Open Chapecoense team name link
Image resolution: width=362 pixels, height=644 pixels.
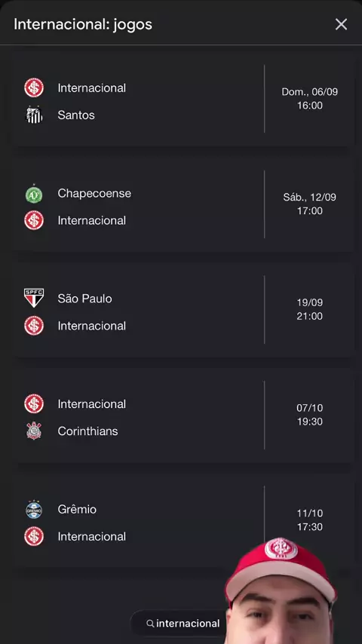(x=94, y=194)
